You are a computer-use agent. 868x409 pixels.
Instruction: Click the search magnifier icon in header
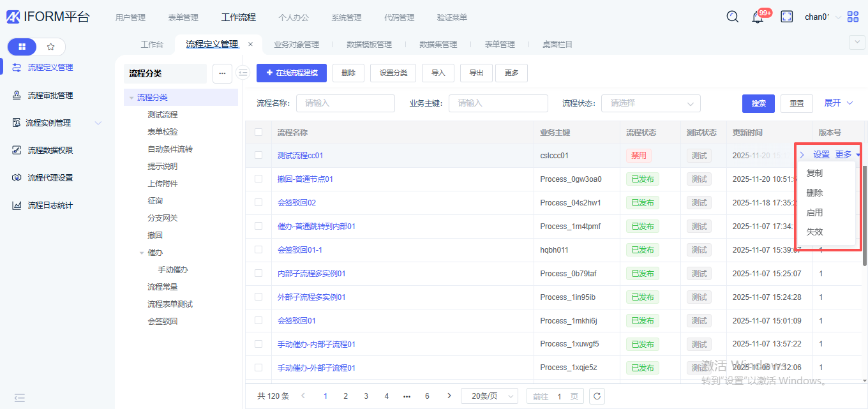click(x=733, y=17)
